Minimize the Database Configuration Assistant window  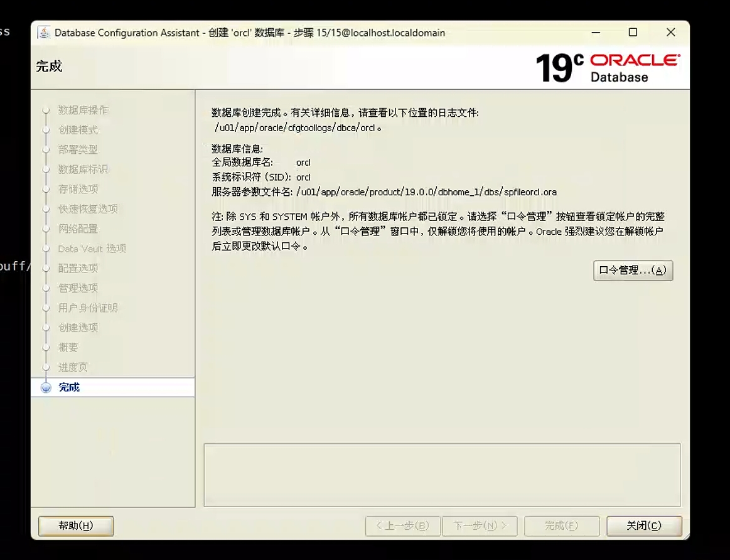click(596, 33)
